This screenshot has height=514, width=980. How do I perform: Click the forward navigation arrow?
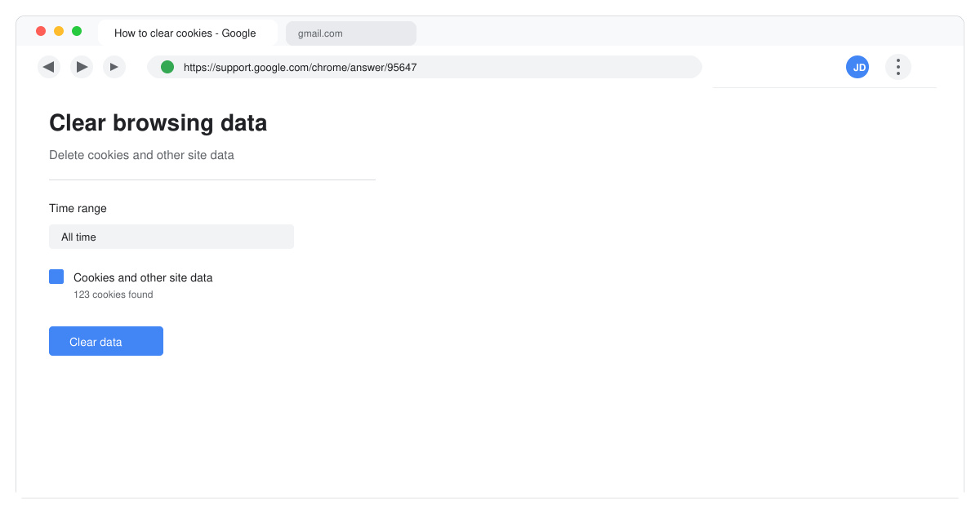tap(82, 67)
